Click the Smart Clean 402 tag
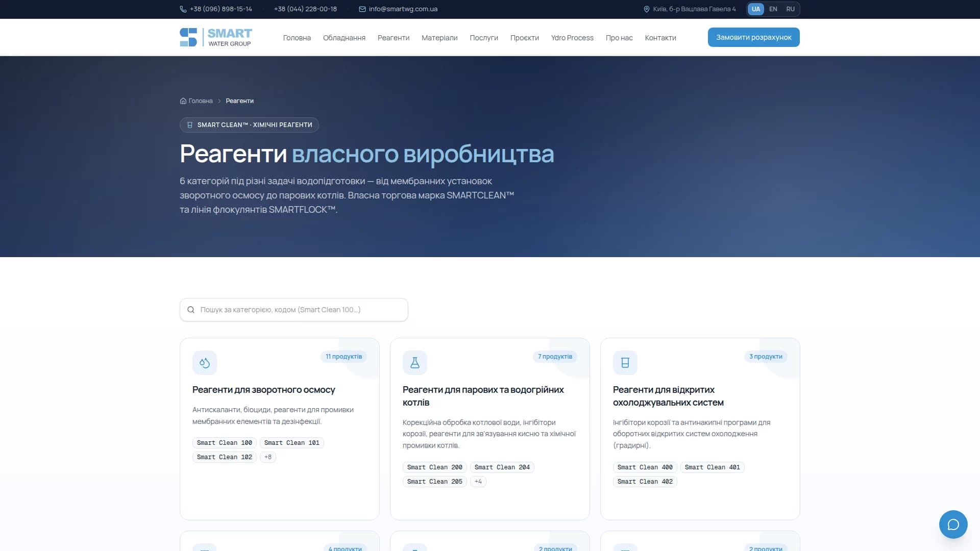 [645, 482]
